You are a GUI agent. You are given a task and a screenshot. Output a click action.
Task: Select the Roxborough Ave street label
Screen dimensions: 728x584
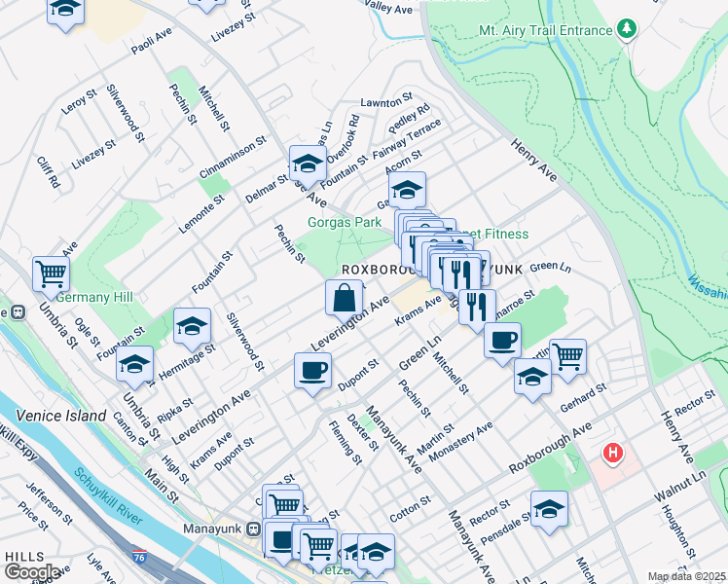(x=550, y=448)
